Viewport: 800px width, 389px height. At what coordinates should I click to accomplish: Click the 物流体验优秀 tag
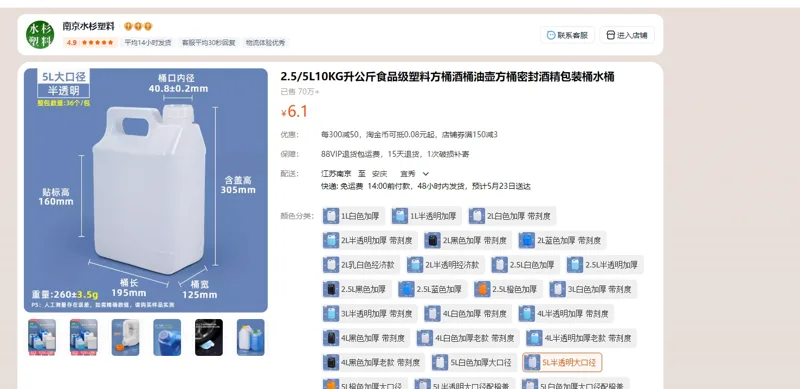click(266, 43)
